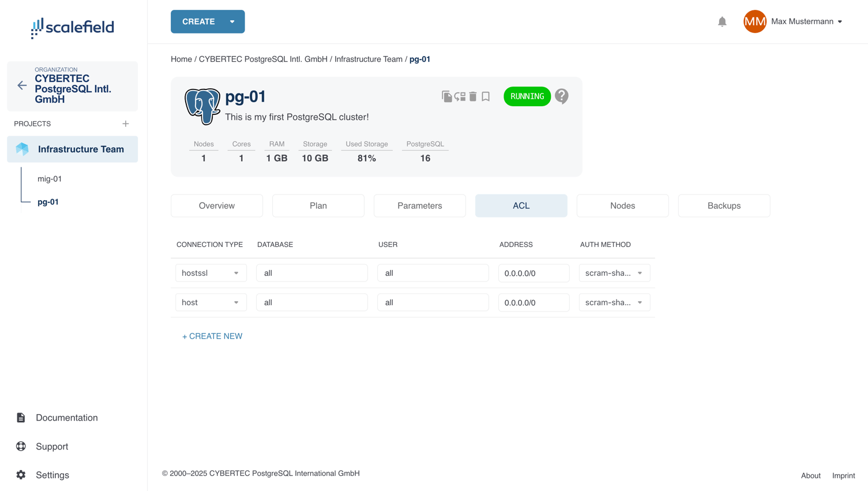The width and height of the screenshot is (868, 491).
Task: Click the copy cluster icon
Action: tap(446, 96)
